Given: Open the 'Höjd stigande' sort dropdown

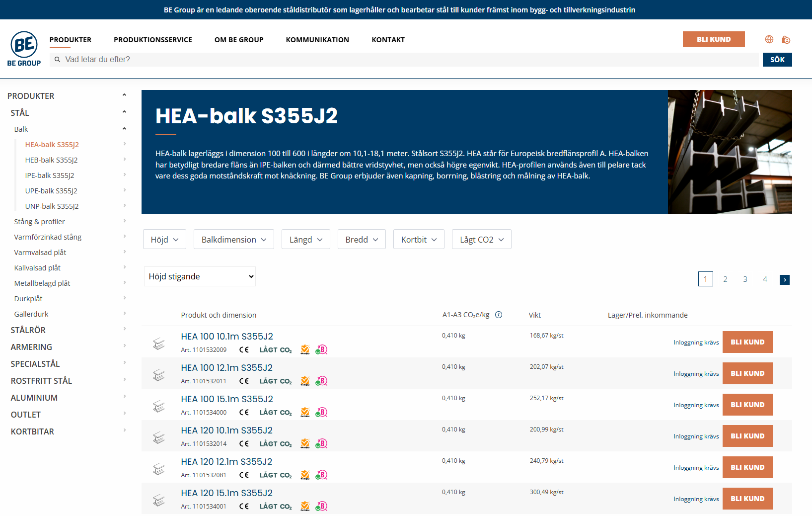Looking at the screenshot, I should tap(200, 276).
